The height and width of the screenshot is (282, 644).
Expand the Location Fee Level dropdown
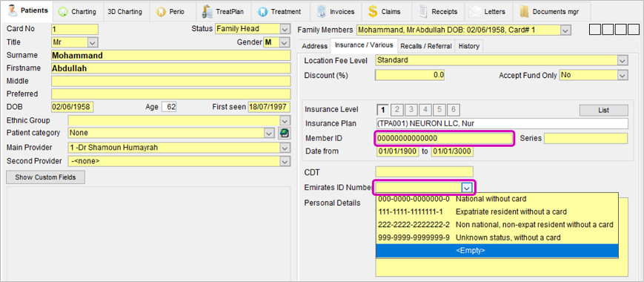[623, 60]
